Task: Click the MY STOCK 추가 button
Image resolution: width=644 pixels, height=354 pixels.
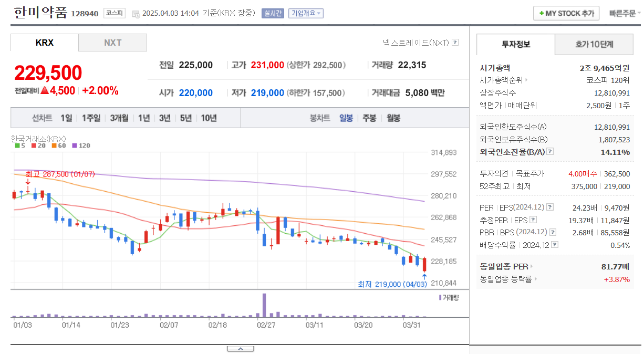Action: (566, 14)
